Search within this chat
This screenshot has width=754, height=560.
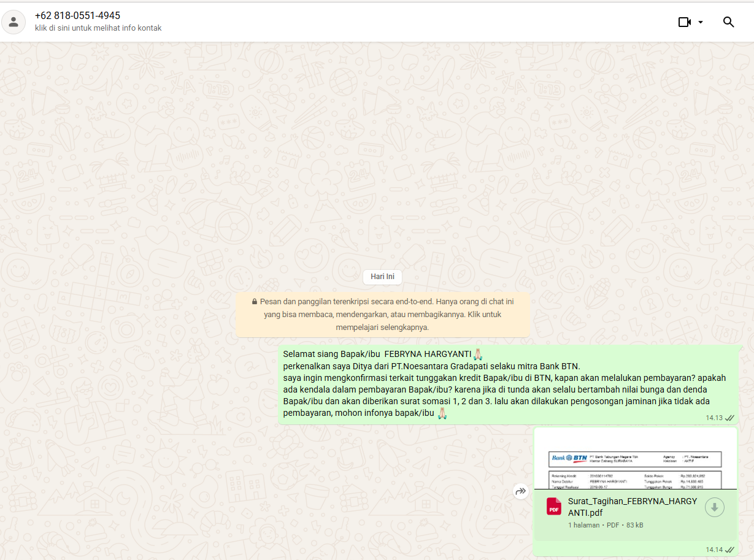(x=728, y=22)
